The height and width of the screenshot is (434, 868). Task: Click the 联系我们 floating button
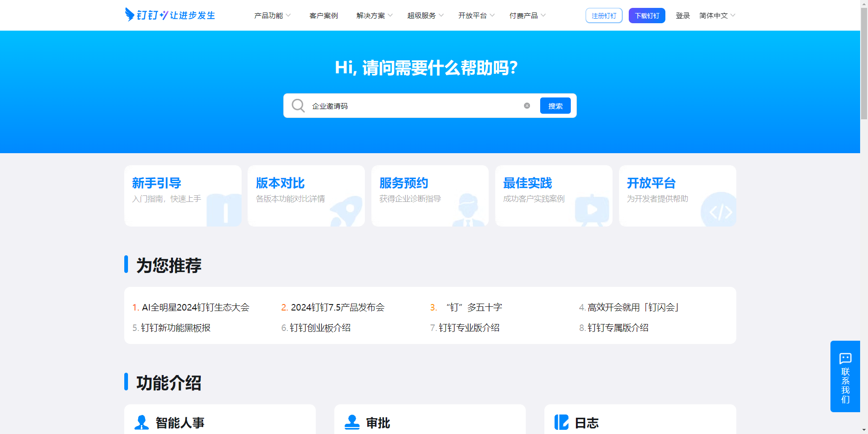point(845,376)
